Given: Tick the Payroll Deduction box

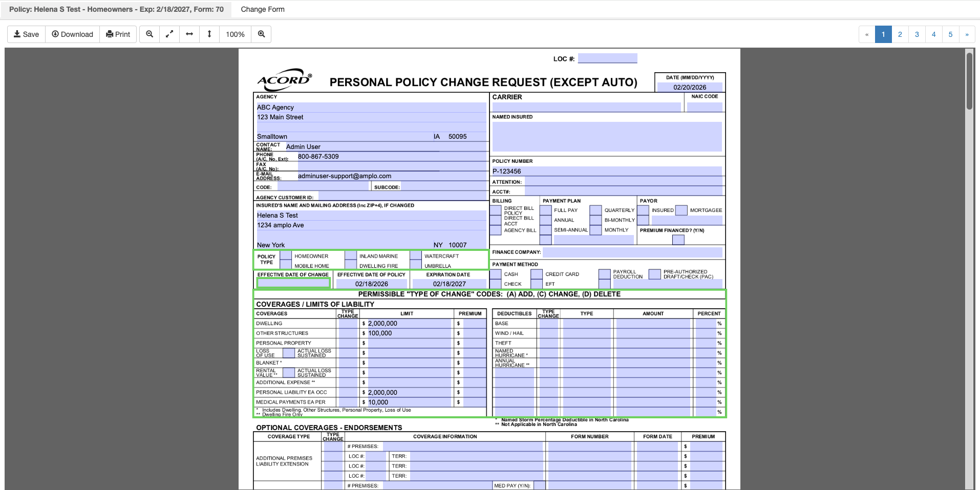Looking at the screenshot, I should [605, 274].
